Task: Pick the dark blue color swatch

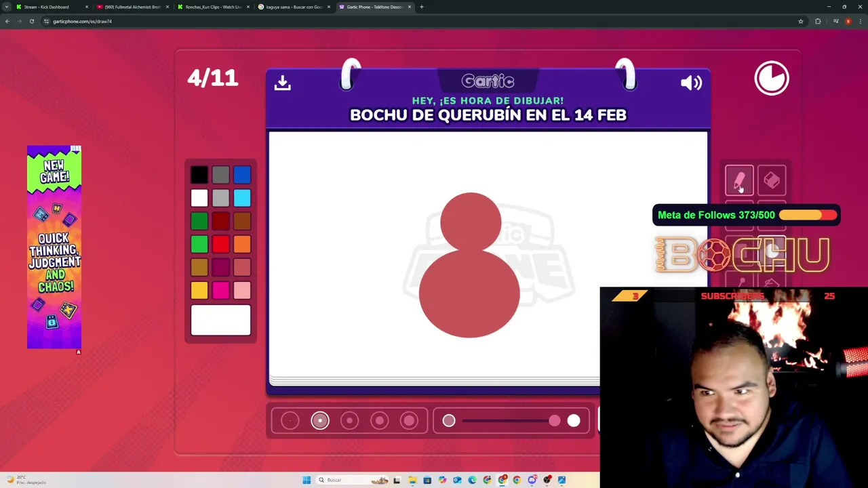Action: [x=242, y=176]
